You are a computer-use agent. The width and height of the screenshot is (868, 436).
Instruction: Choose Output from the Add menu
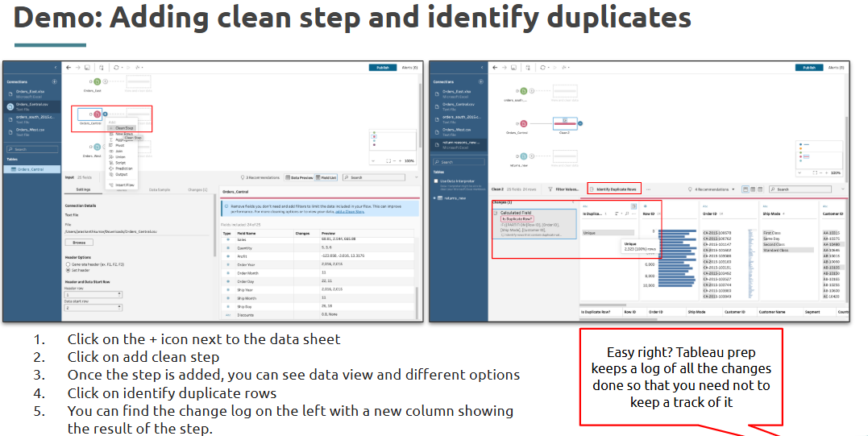[121, 174]
